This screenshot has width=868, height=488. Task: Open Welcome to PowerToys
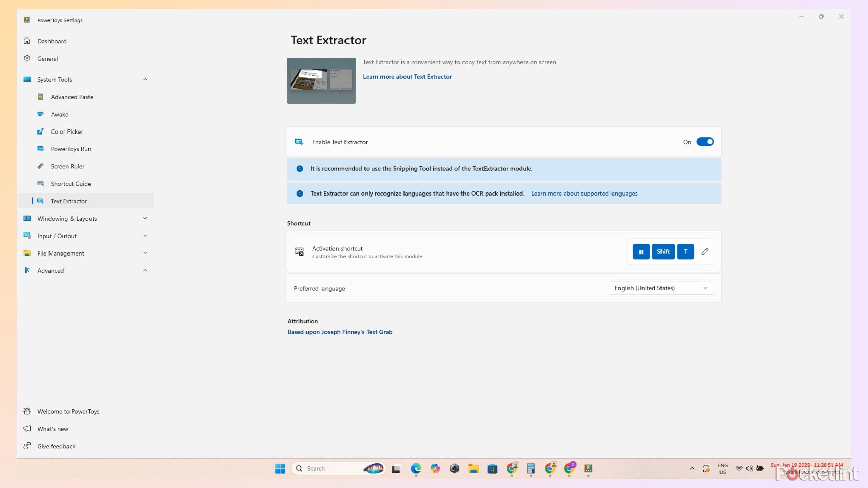[86, 411]
